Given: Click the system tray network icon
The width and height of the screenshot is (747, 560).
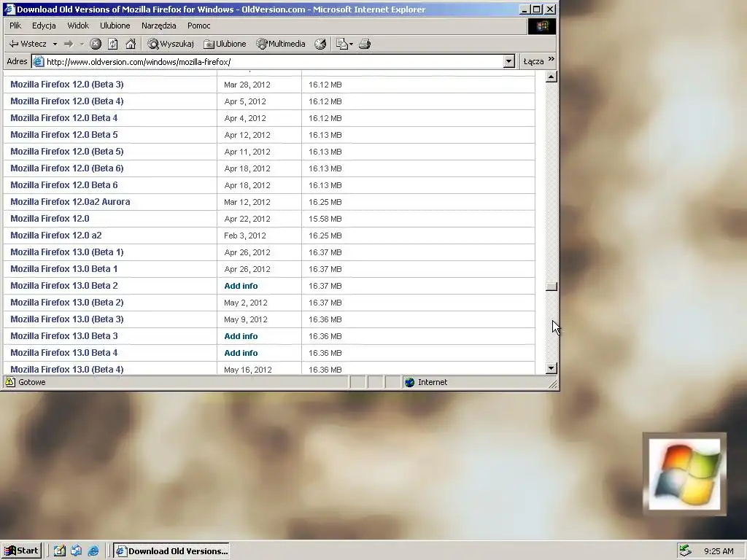Looking at the screenshot, I should 684,551.
